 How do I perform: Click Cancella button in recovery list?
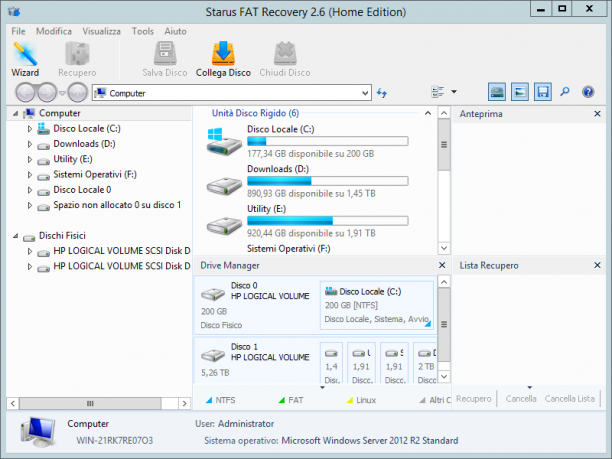[521, 399]
